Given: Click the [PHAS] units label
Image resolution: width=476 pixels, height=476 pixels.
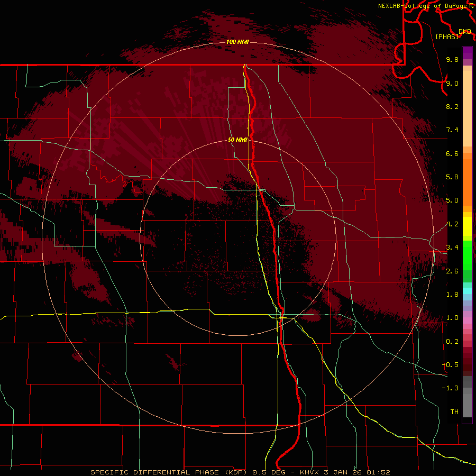Looking at the screenshot, I should click(447, 36).
